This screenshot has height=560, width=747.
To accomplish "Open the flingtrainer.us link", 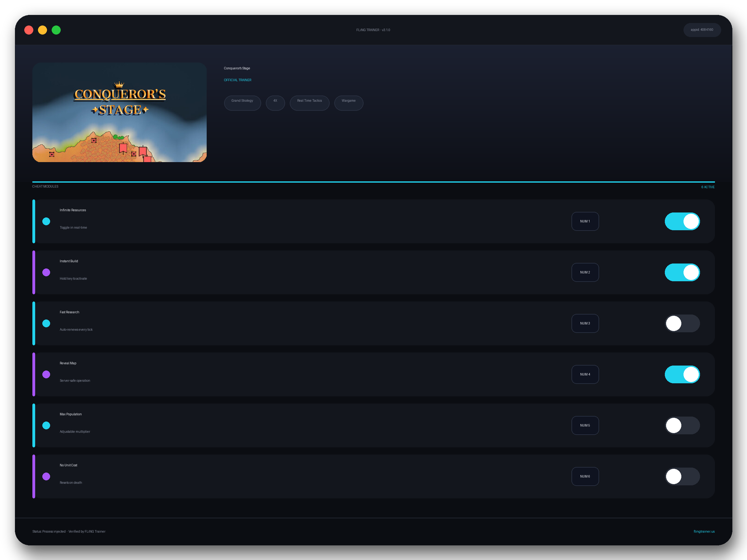I will point(704,531).
